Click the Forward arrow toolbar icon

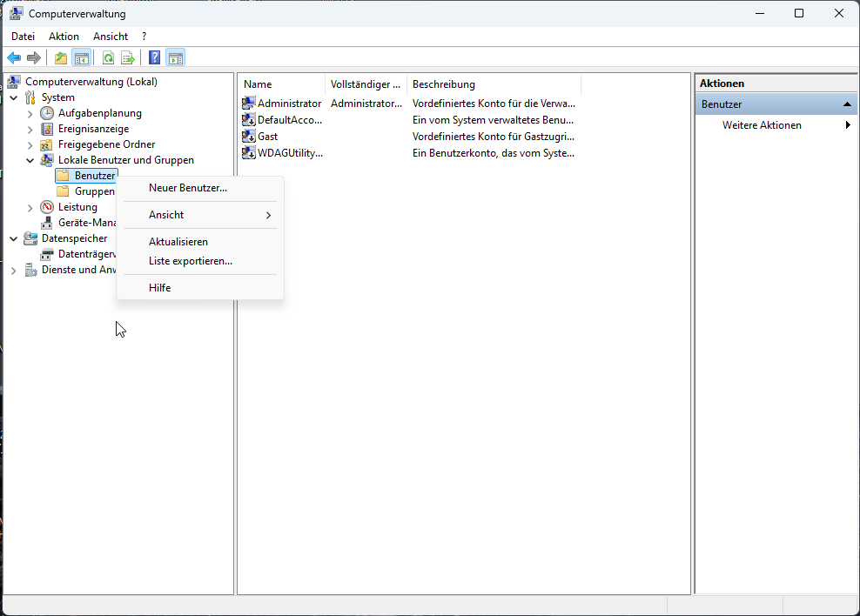tap(34, 57)
